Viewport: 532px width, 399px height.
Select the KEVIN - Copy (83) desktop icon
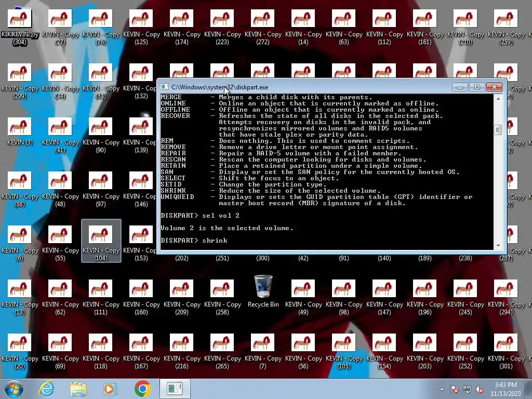click(x=101, y=81)
